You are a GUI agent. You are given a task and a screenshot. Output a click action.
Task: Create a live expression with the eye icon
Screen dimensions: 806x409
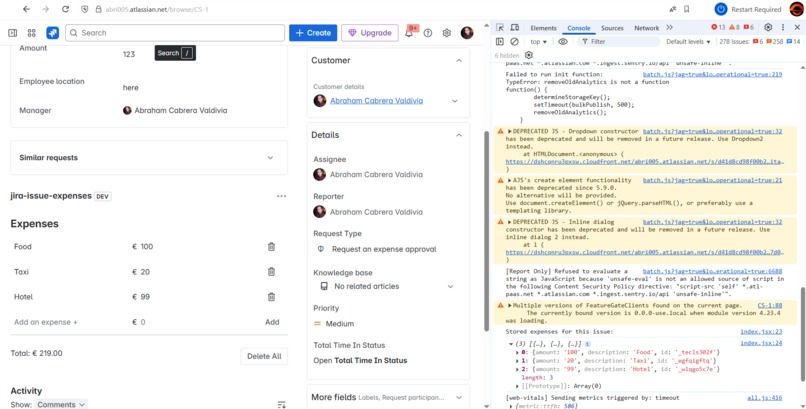point(563,42)
